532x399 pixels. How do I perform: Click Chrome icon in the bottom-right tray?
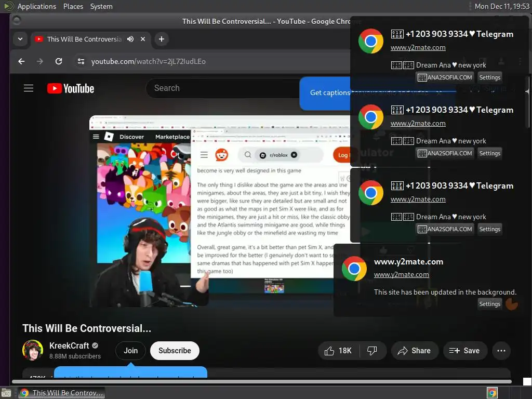(x=492, y=393)
